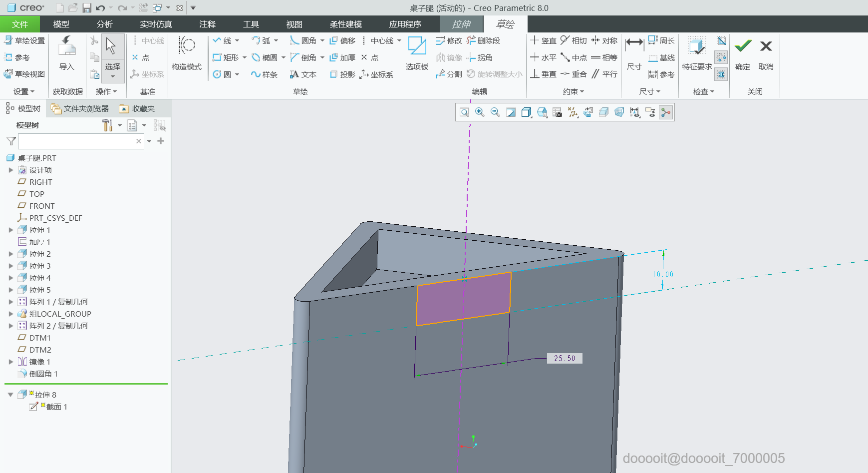Toggle the model tree display button in graphics toolbar
The height and width of the screenshot is (473, 868).
tap(666, 112)
